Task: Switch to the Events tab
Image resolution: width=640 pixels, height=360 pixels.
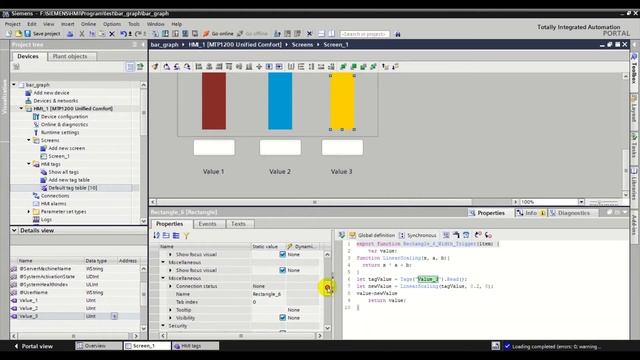Action: (207, 224)
